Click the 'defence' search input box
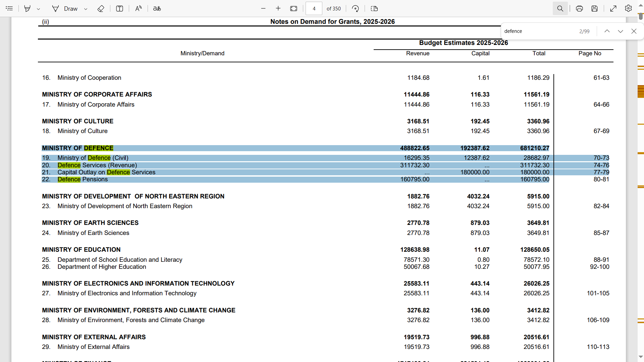644x362 pixels. coord(538,31)
